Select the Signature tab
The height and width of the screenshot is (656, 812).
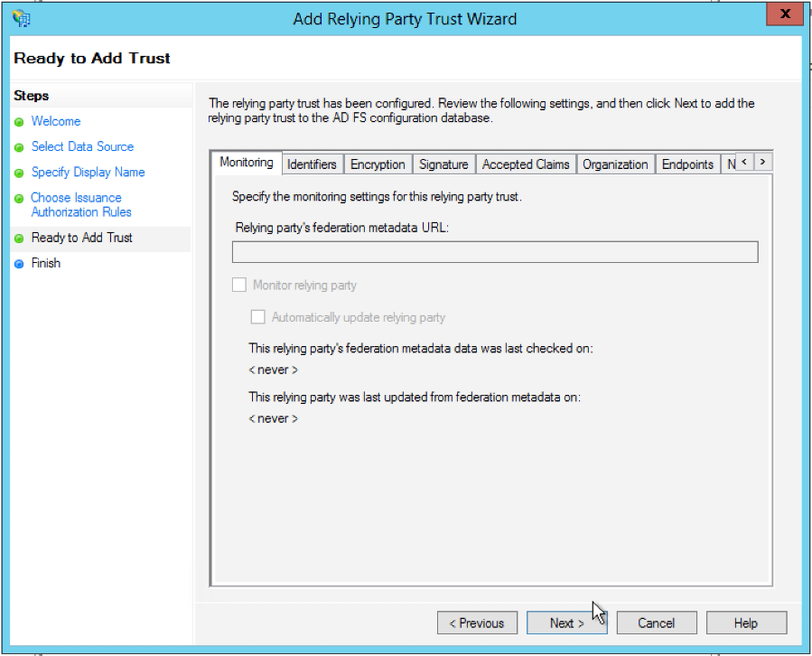click(x=443, y=164)
